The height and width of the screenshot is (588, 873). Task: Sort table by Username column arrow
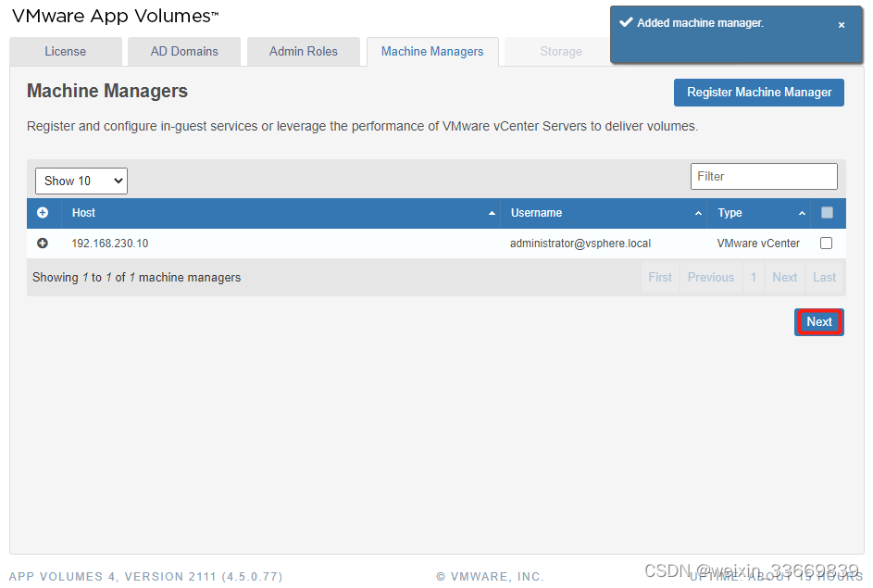[698, 213]
